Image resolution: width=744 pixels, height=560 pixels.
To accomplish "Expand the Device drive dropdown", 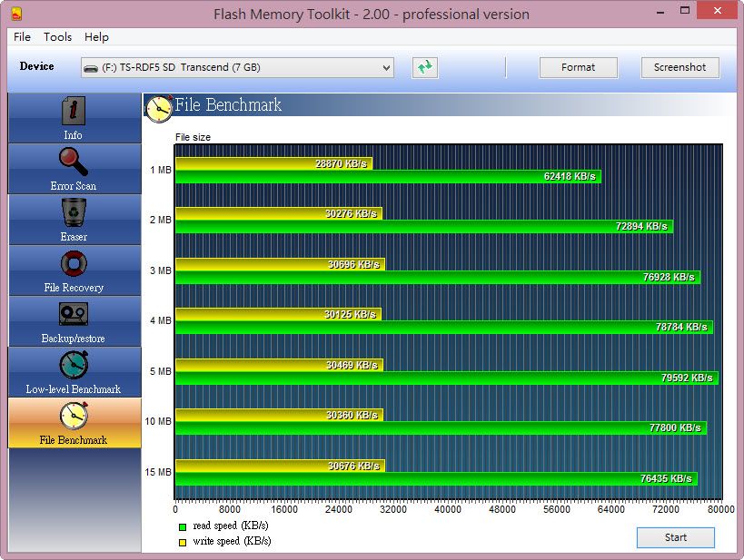I will pyautogui.click(x=386, y=68).
